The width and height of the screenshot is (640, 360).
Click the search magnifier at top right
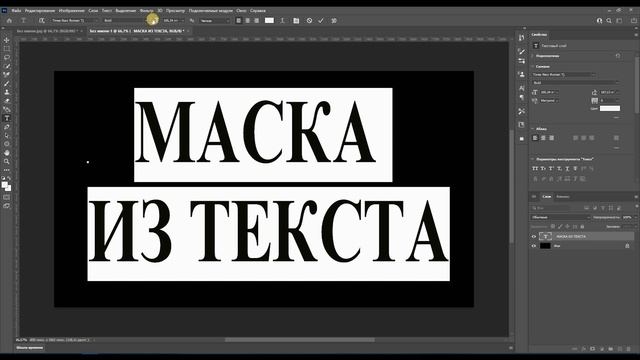[609, 20]
